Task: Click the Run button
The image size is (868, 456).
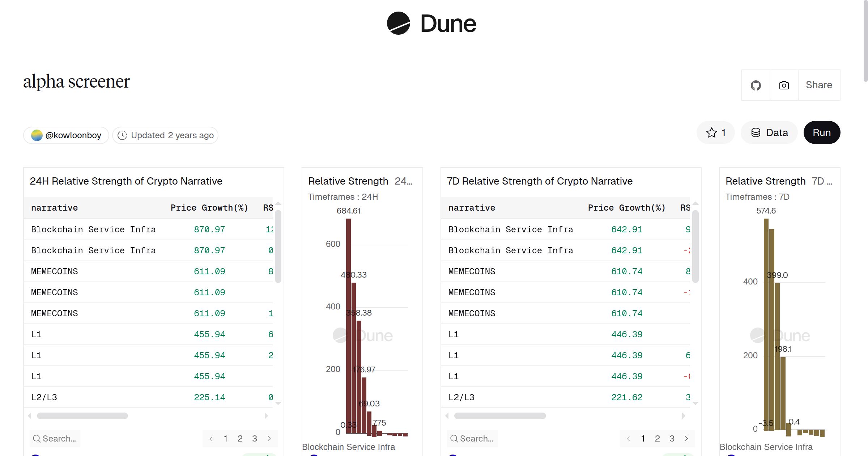Action: coord(822,132)
